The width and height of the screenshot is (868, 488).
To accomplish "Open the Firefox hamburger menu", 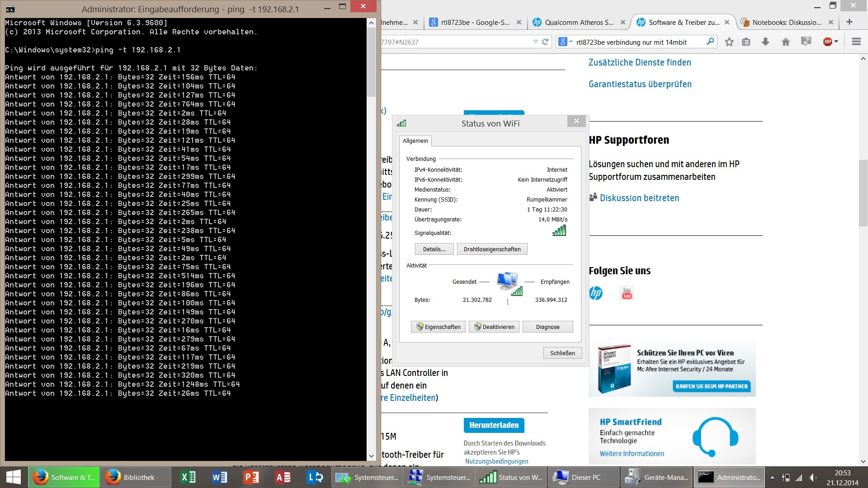I will pyautogui.click(x=856, y=42).
